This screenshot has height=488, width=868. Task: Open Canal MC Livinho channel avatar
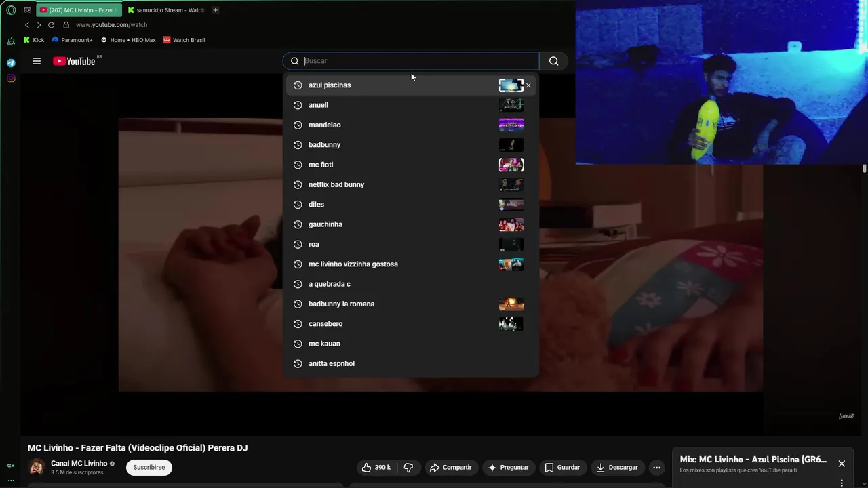[x=37, y=467]
